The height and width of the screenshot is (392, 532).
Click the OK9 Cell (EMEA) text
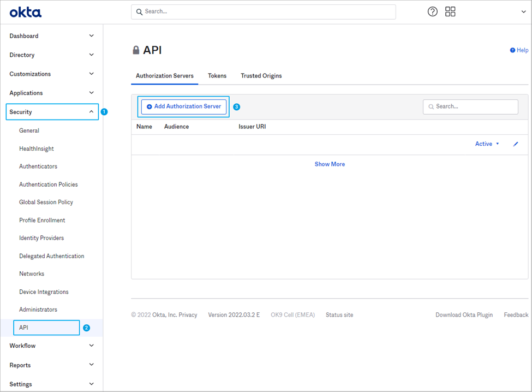click(x=293, y=315)
